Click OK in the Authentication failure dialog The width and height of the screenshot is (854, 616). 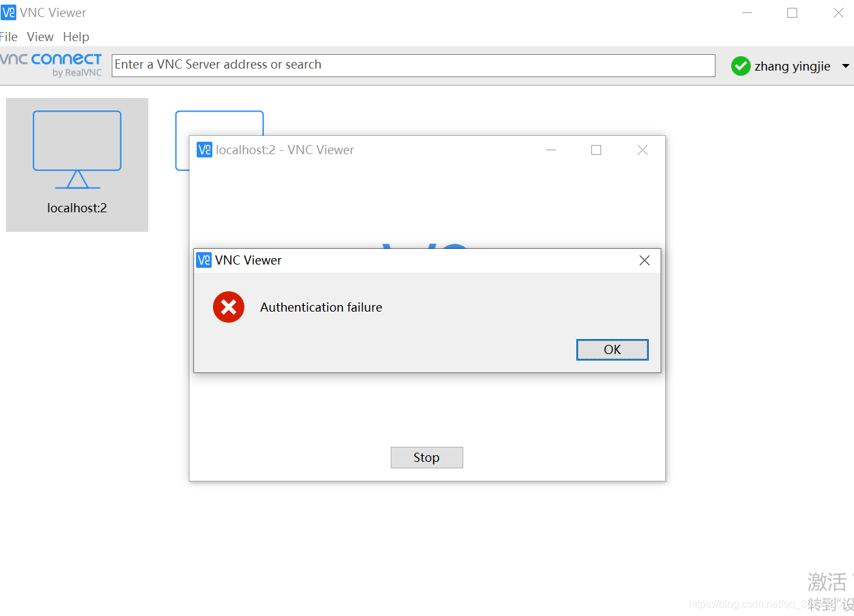612,349
